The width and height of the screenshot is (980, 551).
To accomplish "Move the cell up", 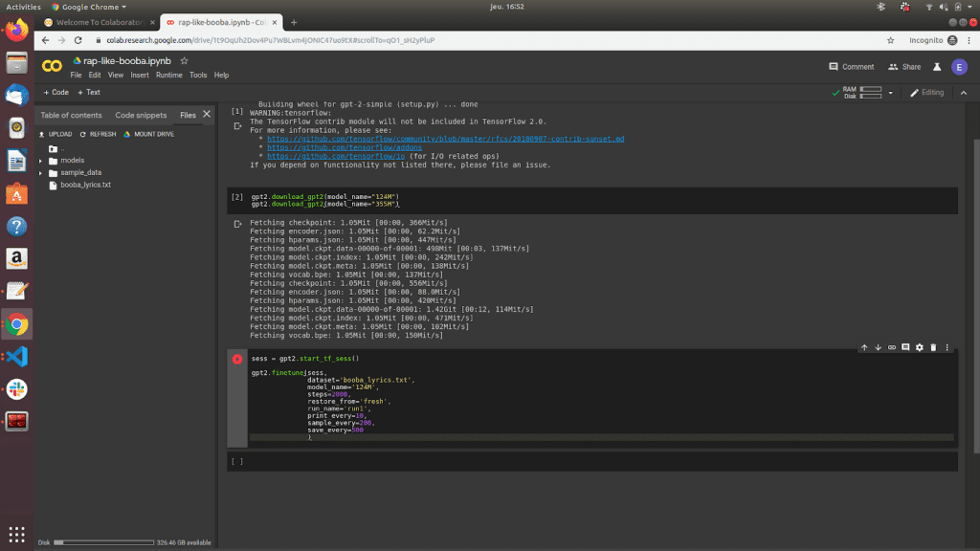I will point(864,347).
